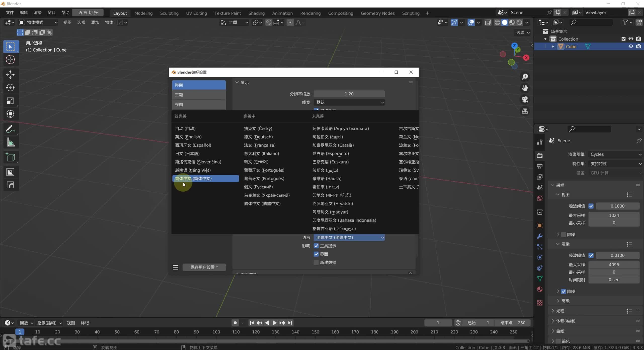This screenshot has height=350, width=644.
Task: Hide the Cube object with eye icon
Action: (631, 46)
